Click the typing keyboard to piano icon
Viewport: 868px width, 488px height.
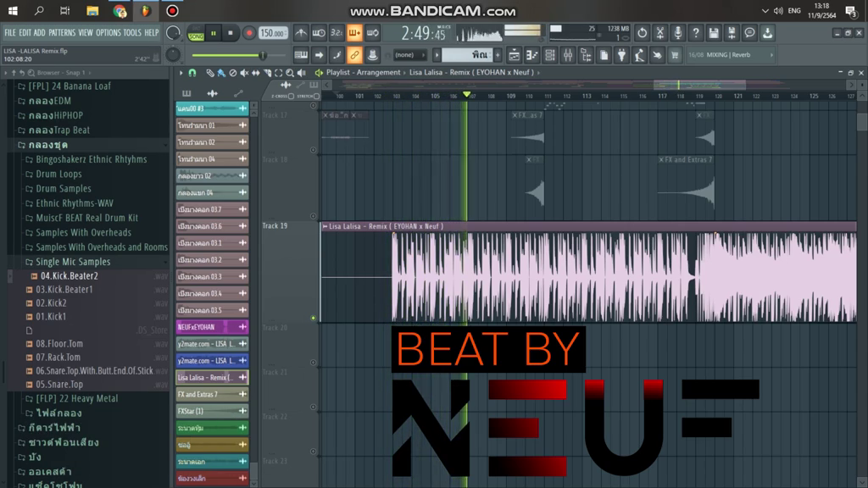301,55
